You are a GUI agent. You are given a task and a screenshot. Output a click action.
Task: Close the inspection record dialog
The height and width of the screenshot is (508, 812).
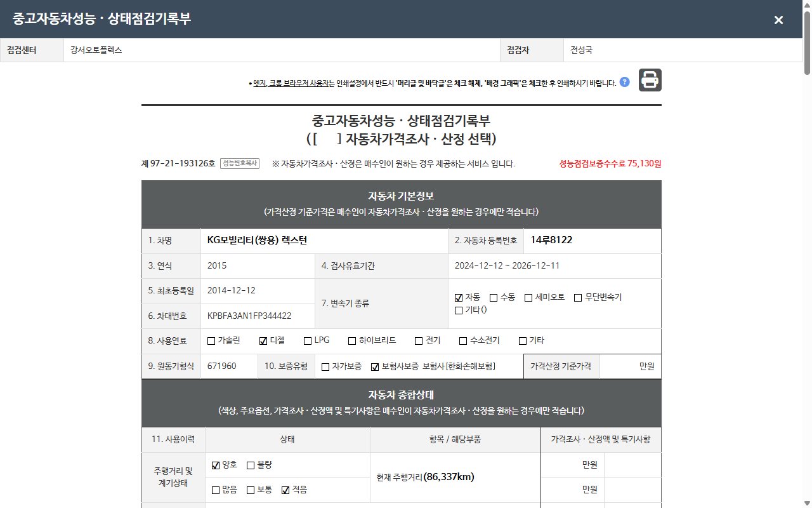tap(778, 20)
